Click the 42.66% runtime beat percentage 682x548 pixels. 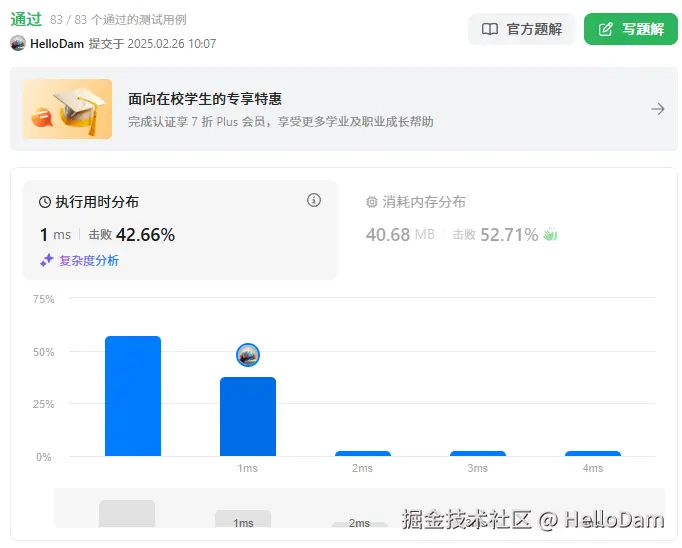[x=145, y=235]
